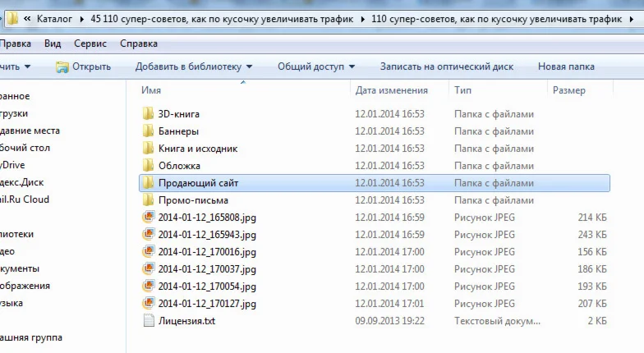The width and height of the screenshot is (644, 353).
Task: Open the Сервис menu
Action: (x=90, y=44)
